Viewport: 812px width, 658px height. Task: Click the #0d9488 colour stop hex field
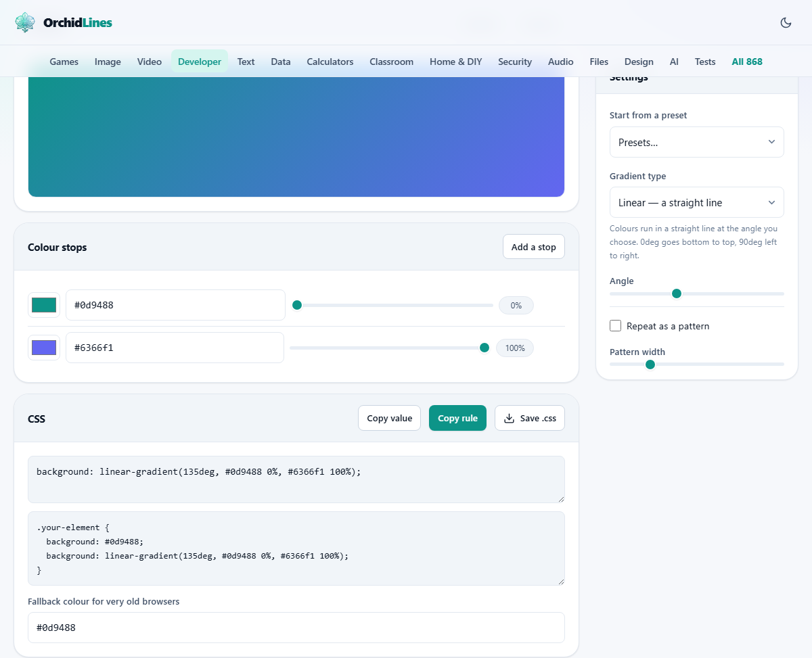pyautogui.click(x=175, y=305)
